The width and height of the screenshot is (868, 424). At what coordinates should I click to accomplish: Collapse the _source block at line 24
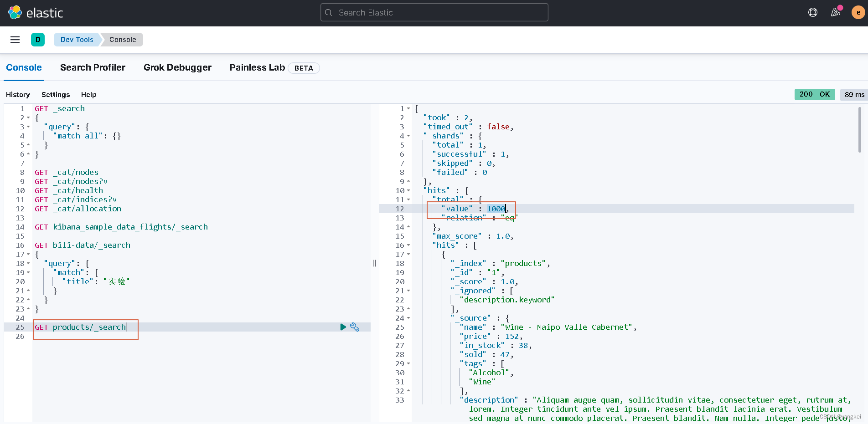408,318
